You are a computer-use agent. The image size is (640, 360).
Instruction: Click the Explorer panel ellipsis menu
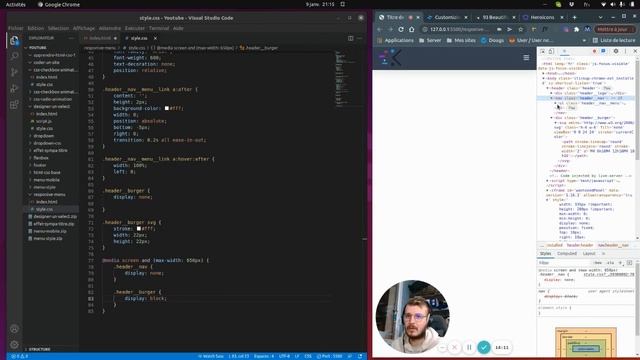point(71,38)
